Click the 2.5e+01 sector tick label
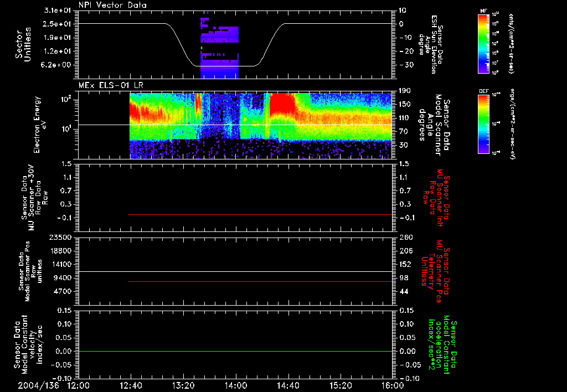Viewport: 567px width, 392px height. pyautogui.click(x=58, y=24)
